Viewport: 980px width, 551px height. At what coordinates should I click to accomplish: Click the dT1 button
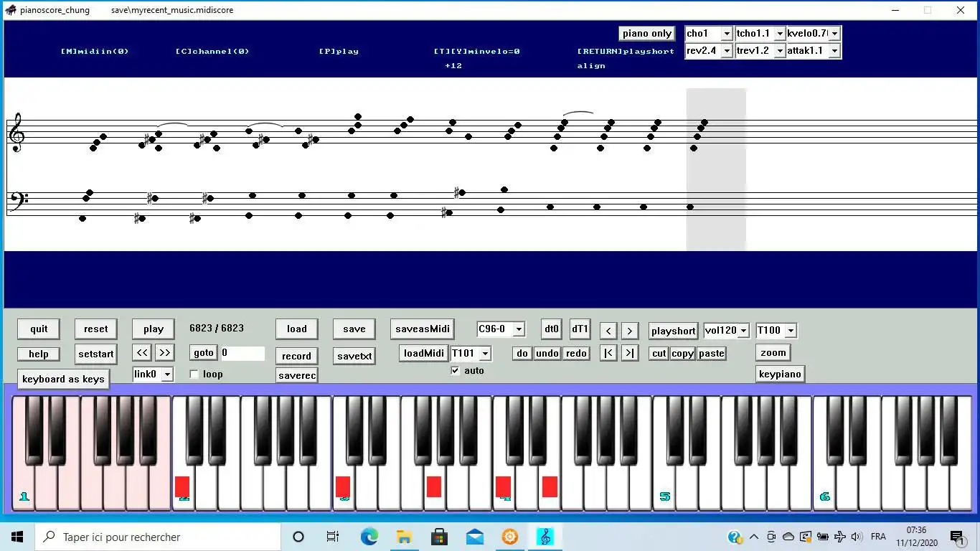[x=580, y=329]
